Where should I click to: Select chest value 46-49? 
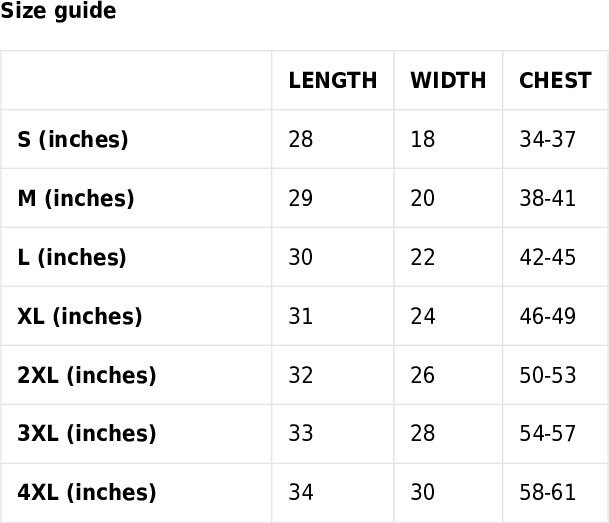548,316
